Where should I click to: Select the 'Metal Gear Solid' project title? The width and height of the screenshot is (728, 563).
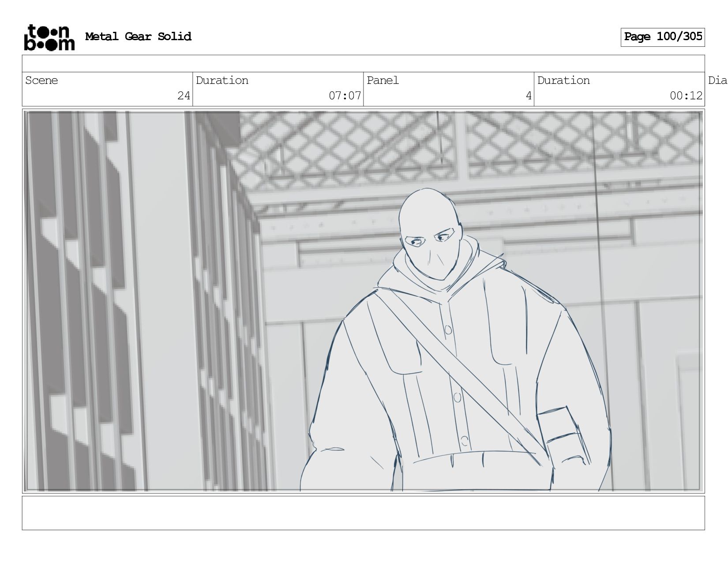[x=138, y=36]
